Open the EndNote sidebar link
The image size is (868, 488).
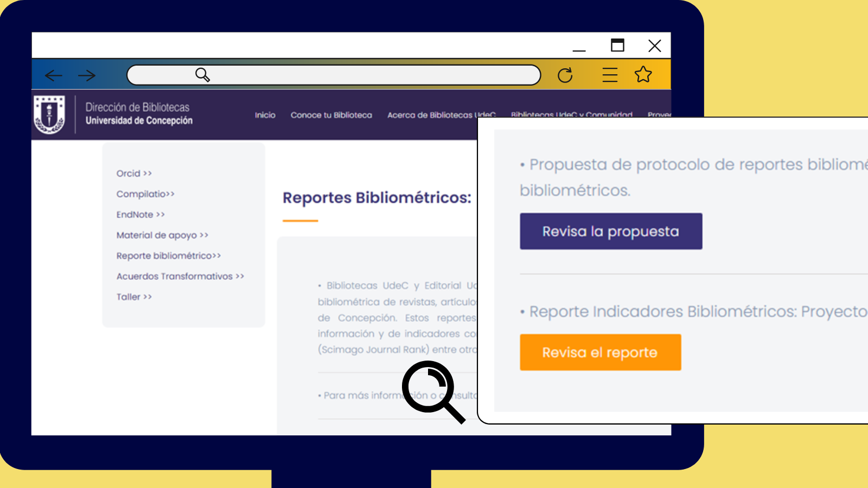pyautogui.click(x=140, y=215)
